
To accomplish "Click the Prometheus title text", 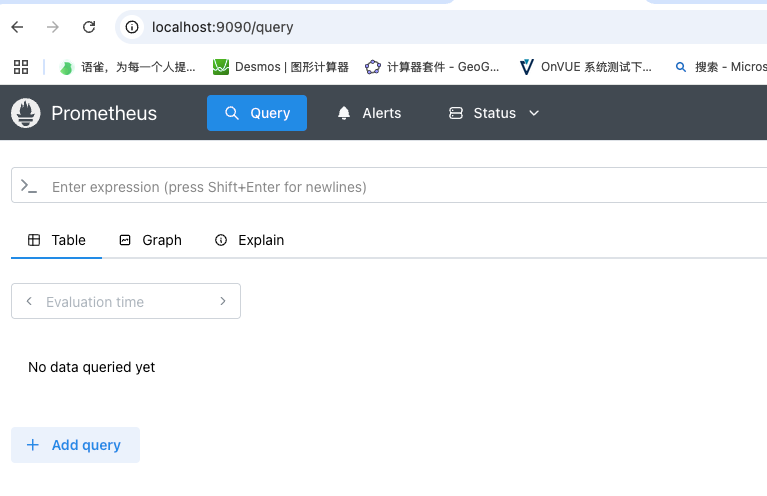I will coord(104,113).
